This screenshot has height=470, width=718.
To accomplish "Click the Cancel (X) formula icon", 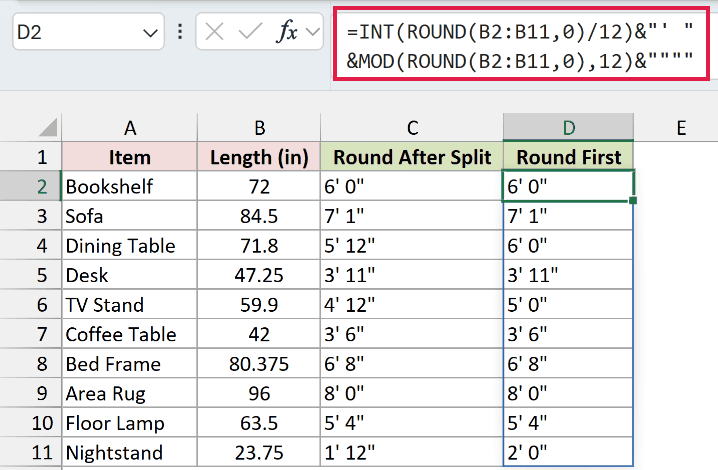I will tap(214, 32).
